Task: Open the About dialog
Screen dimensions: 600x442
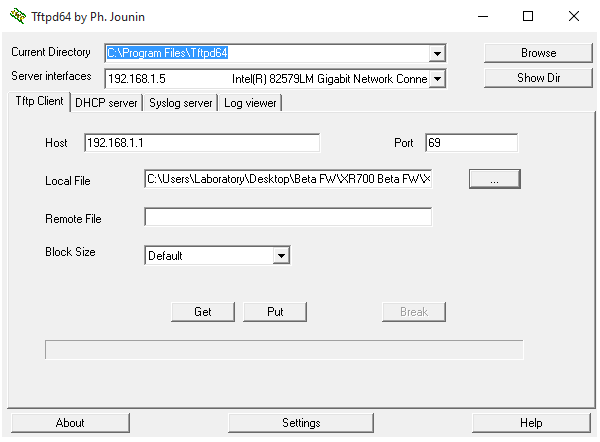Action: tap(70, 423)
